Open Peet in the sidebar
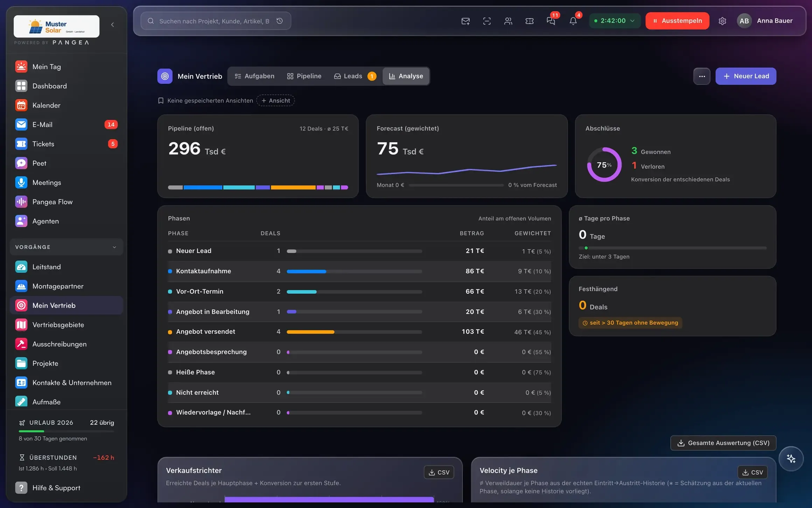 point(66,163)
